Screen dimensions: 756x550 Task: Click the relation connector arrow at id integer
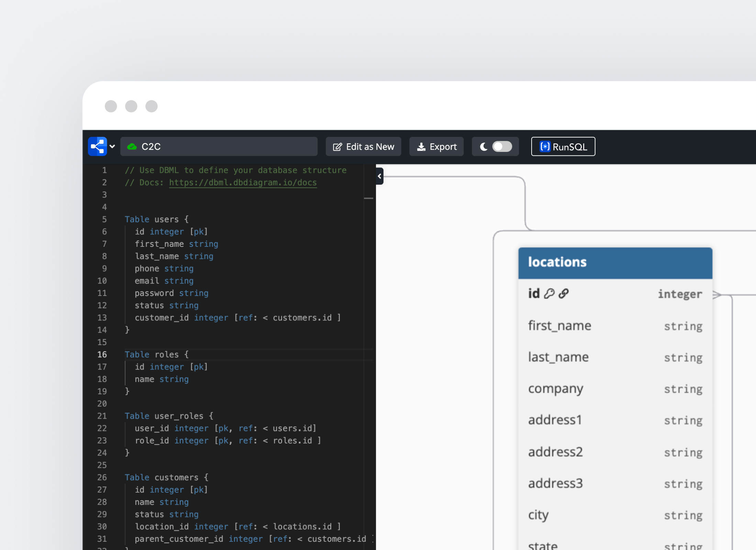(x=716, y=295)
